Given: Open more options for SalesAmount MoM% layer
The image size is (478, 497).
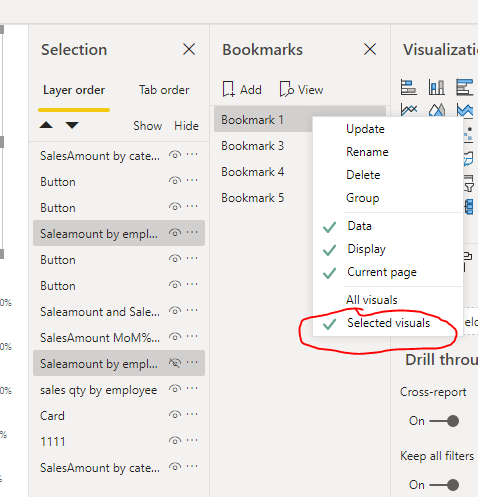Looking at the screenshot, I should coord(192,337).
